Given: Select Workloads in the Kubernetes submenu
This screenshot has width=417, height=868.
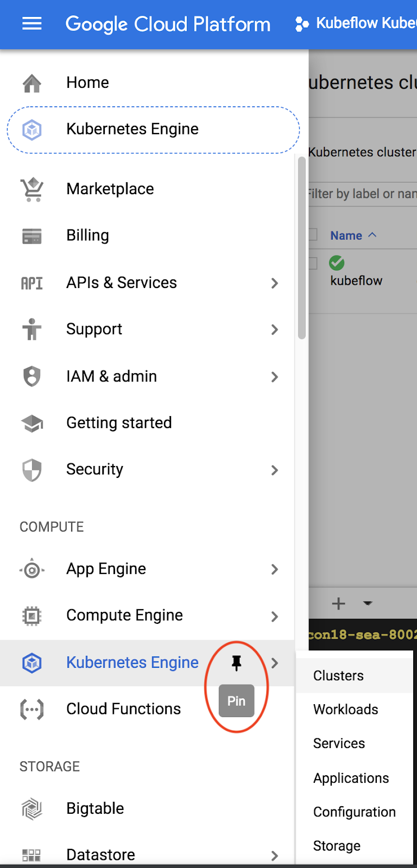Looking at the screenshot, I should pyautogui.click(x=345, y=710).
